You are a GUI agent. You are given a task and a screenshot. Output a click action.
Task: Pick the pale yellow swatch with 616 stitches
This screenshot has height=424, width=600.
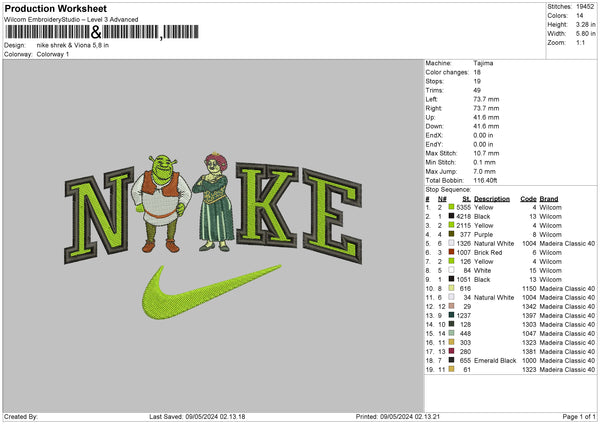pos(451,288)
